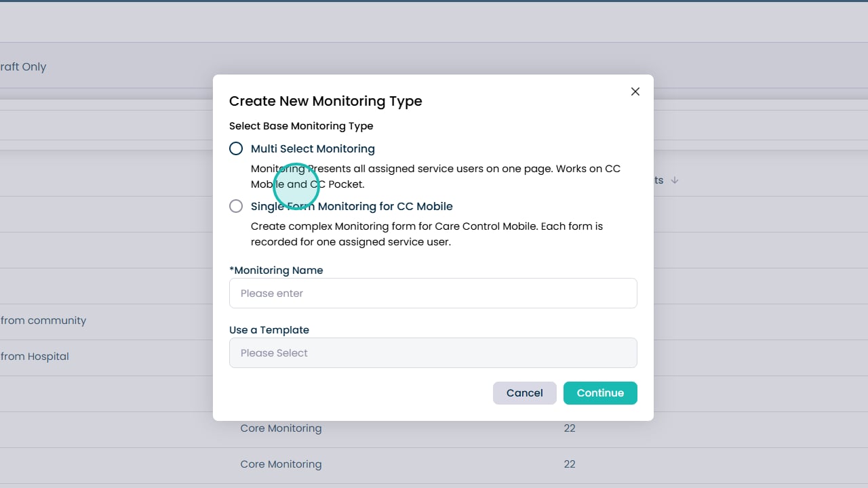Choose Single Form Monitoring radio button
Image resolution: width=868 pixels, height=488 pixels.
coord(236,206)
